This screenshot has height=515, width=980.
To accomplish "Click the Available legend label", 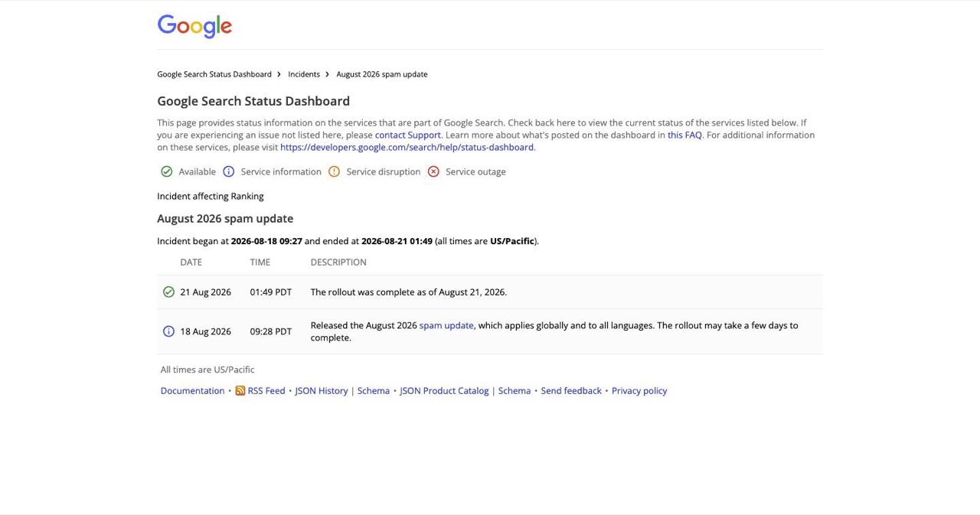I will 198,171.
